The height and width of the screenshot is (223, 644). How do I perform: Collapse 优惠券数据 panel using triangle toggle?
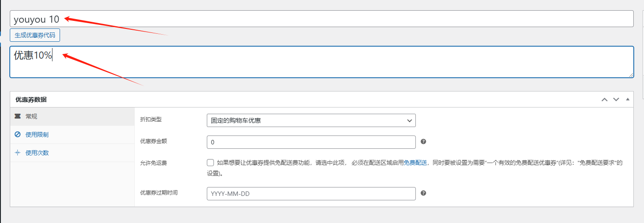(628, 100)
